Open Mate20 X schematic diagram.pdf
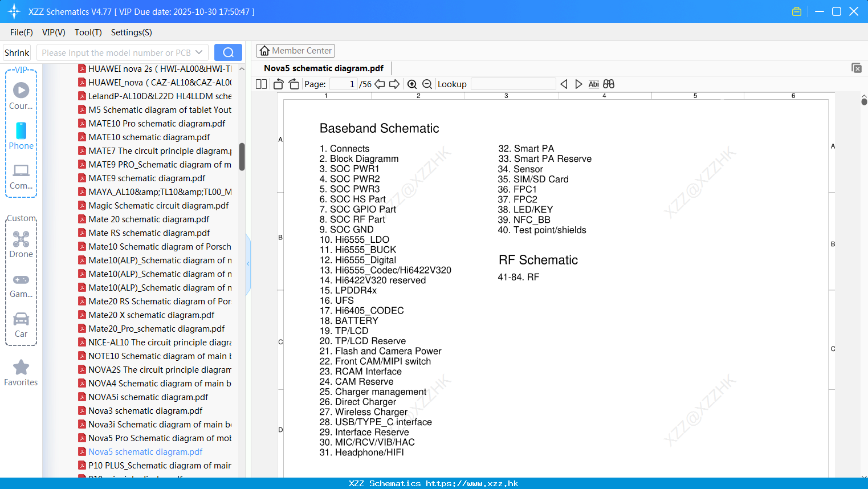The image size is (868, 489). coord(146,315)
